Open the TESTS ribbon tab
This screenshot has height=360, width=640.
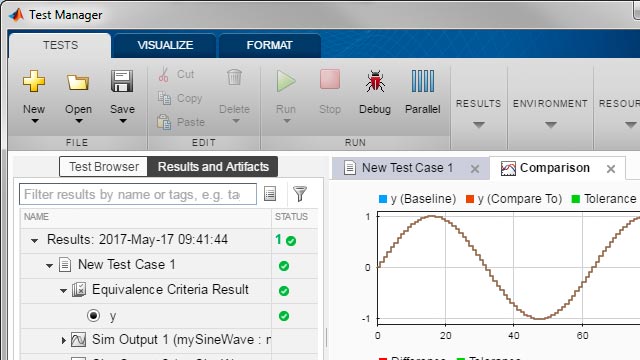(x=60, y=45)
